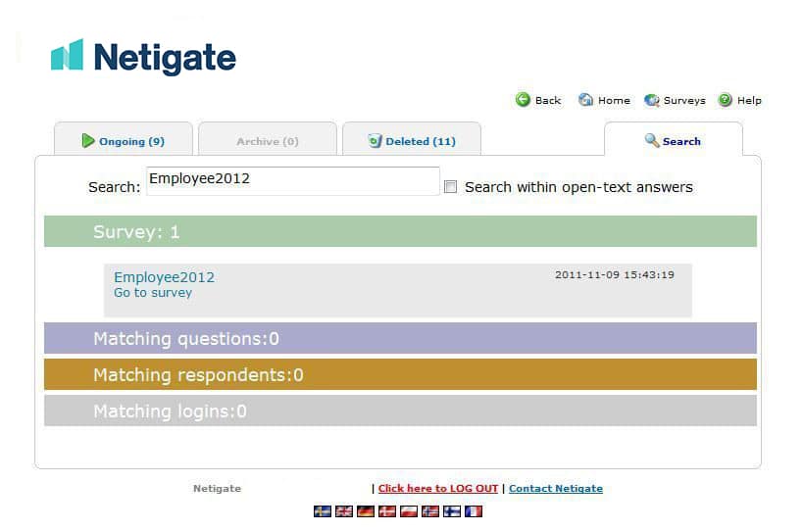Viewport: 803px width, 532px height.
Task: Click the timestamp 2011-11-09 15:43:19
Action: point(615,274)
